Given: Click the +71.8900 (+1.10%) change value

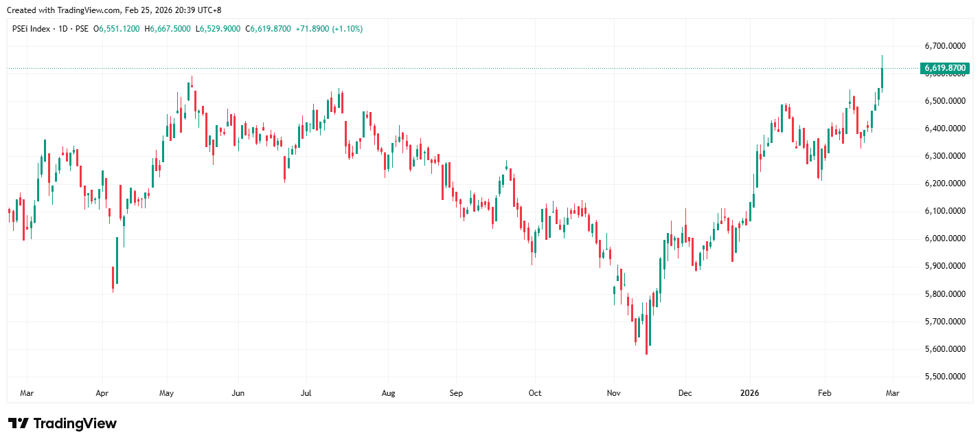Looking at the screenshot, I should 329,29.
